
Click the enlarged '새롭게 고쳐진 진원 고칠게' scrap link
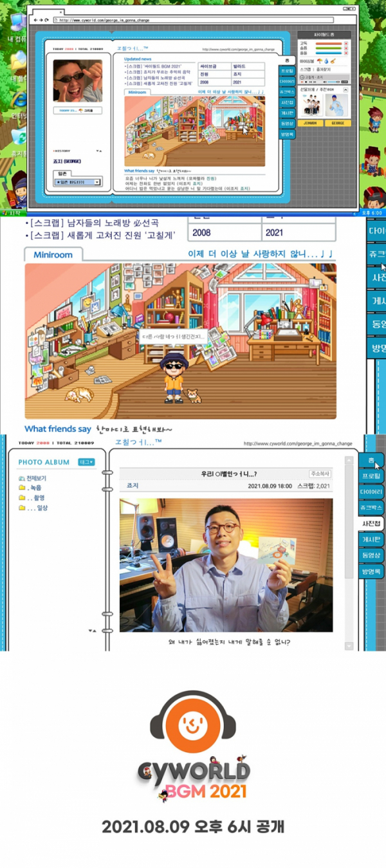click(x=102, y=236)
